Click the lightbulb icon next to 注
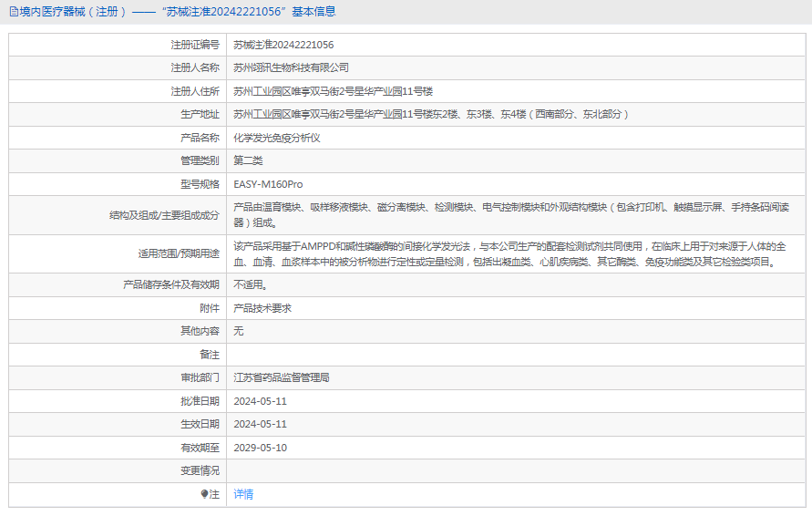 tap(204, 494)
